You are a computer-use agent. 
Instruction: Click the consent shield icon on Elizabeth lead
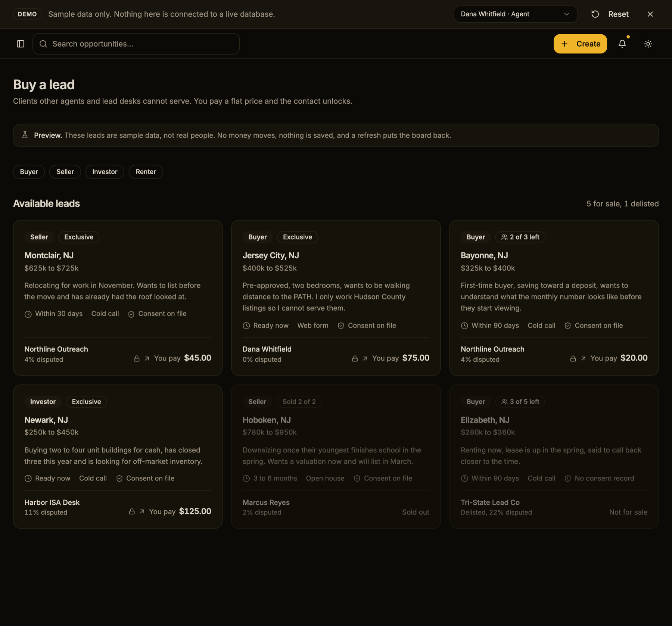(x=567, y=478)
